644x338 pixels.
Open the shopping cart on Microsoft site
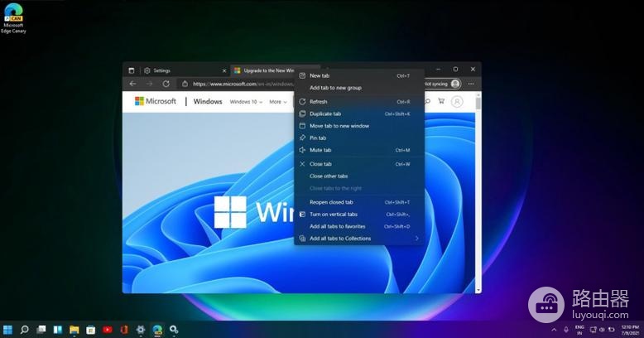441,101
